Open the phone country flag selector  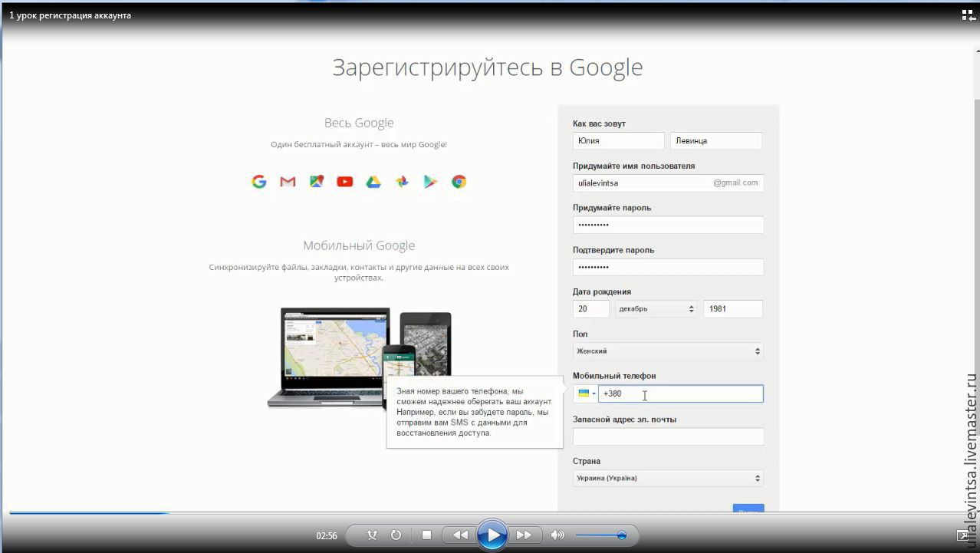pyautogui.click(x=586, y=393)
